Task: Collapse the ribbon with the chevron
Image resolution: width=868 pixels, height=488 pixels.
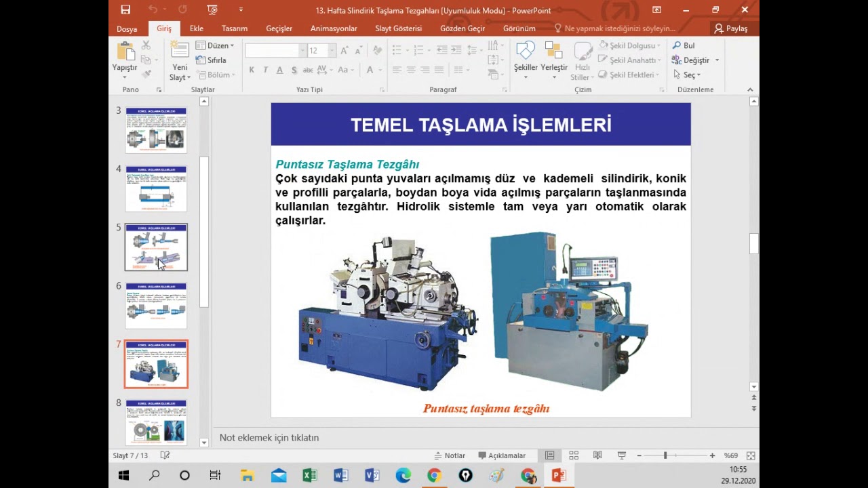Action: 750,89
